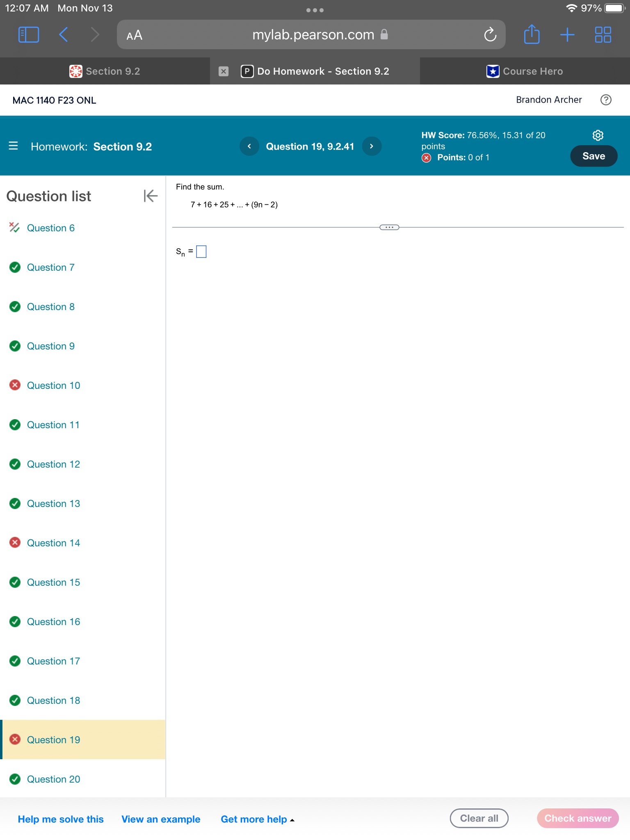
Task: Tap the three-dot multitasking indicator
Action: click(x=315, y=10)
